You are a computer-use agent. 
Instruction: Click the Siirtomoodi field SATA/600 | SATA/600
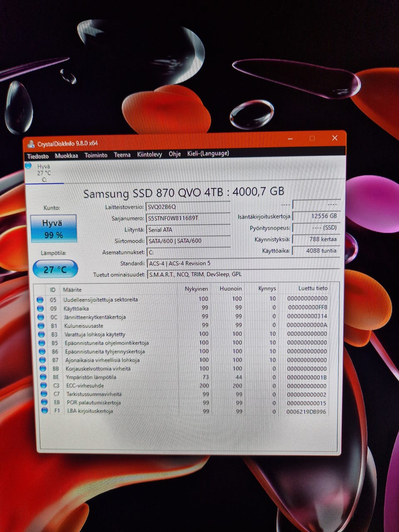[x=188, y=241]
